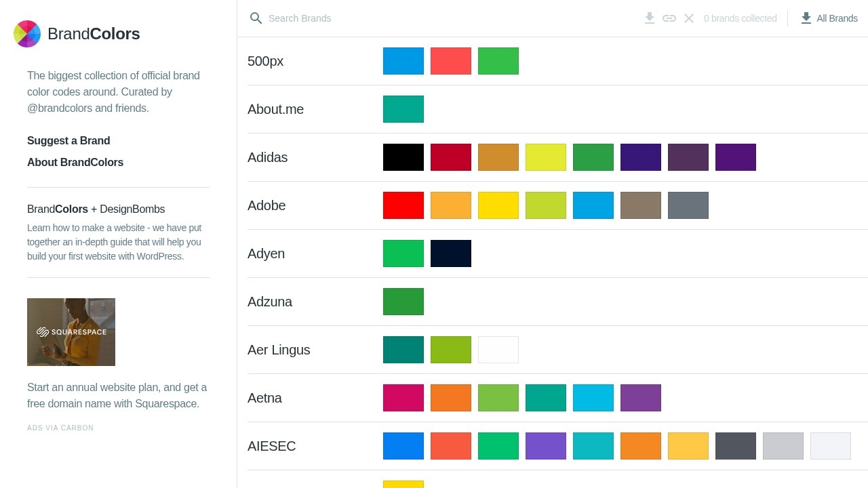868x488 pixels.
Task: Click the Squarespace advertisement image
Action: click(71, 331)
